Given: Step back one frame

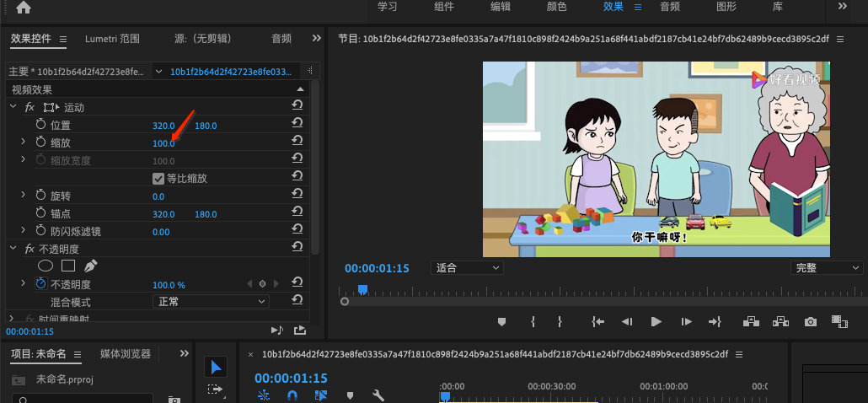Looking at the screenshot, I should point(627,321).
